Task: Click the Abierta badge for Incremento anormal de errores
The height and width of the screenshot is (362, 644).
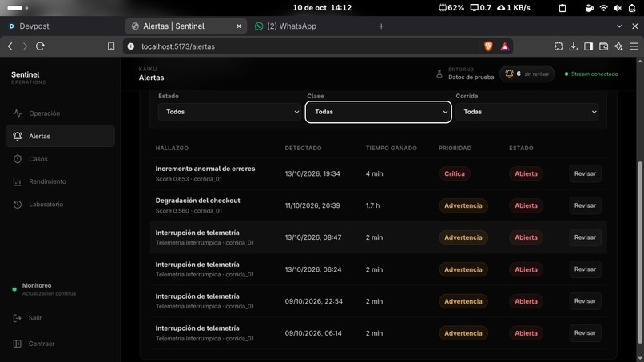Action: click(x=526, y=174)
